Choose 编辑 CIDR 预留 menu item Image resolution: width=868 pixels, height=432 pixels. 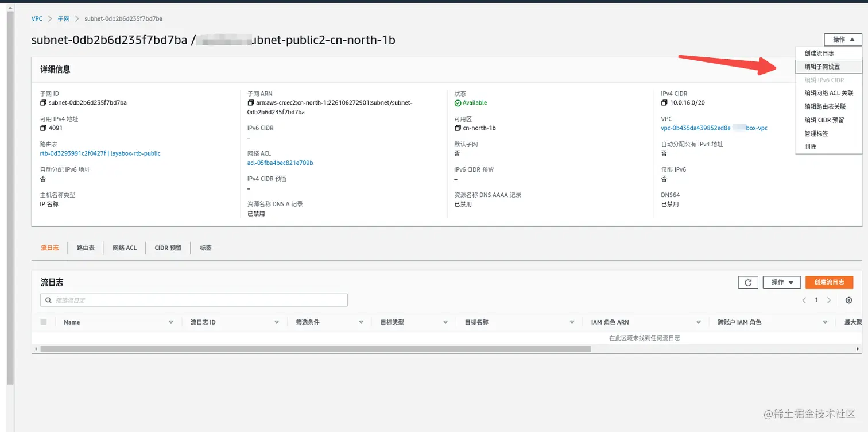click(828, 120)
